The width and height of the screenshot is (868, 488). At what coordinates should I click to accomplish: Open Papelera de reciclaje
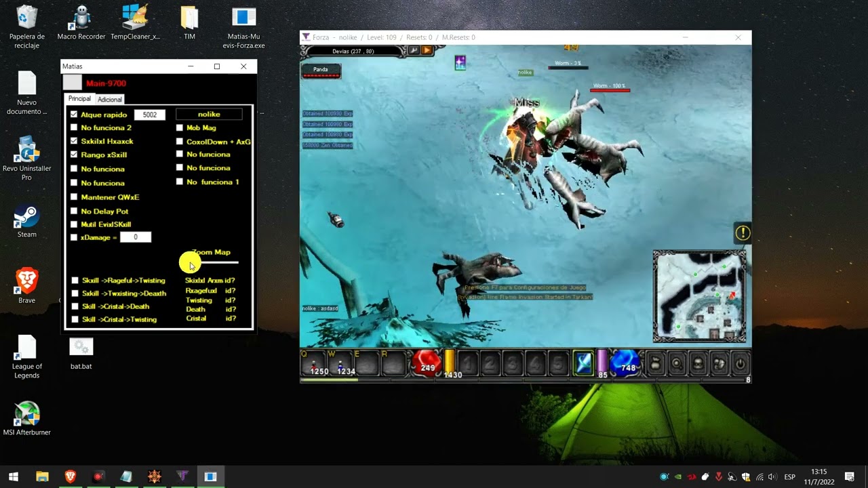pyautogui.click(x=26, y=27)
